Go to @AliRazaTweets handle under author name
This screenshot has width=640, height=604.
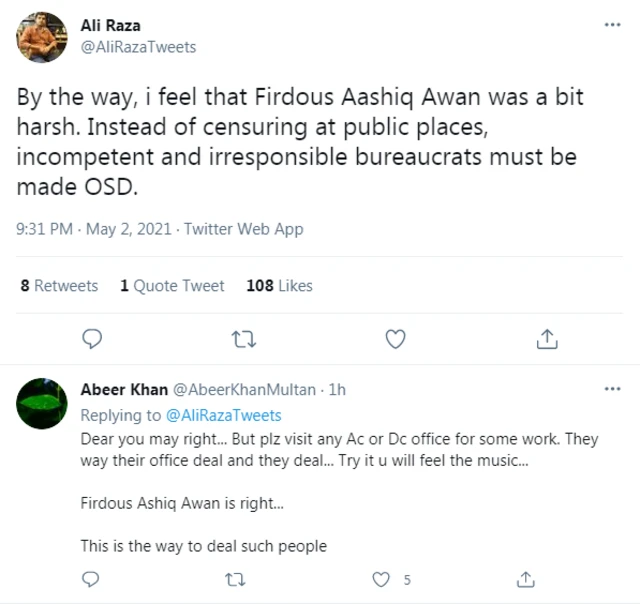click(x=138, y=47)
